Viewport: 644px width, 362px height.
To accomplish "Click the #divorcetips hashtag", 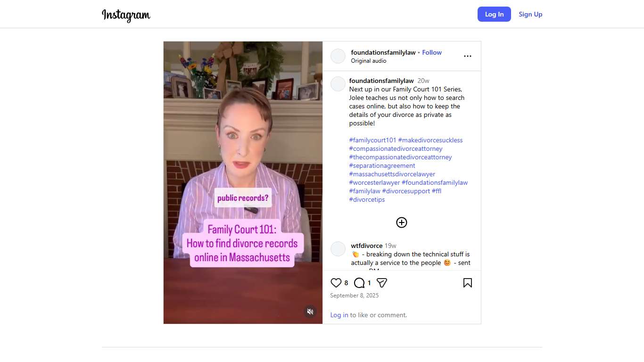I will click(x=367, y=199).
